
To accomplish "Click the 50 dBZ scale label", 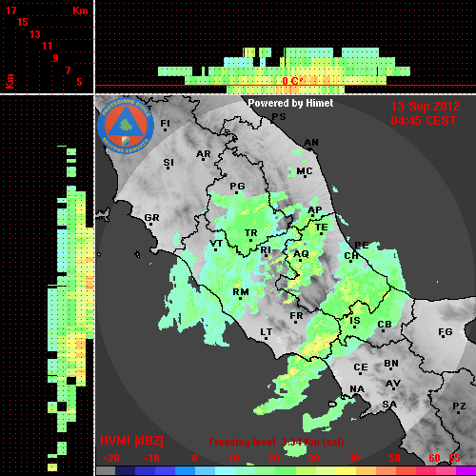I will 394,458.
